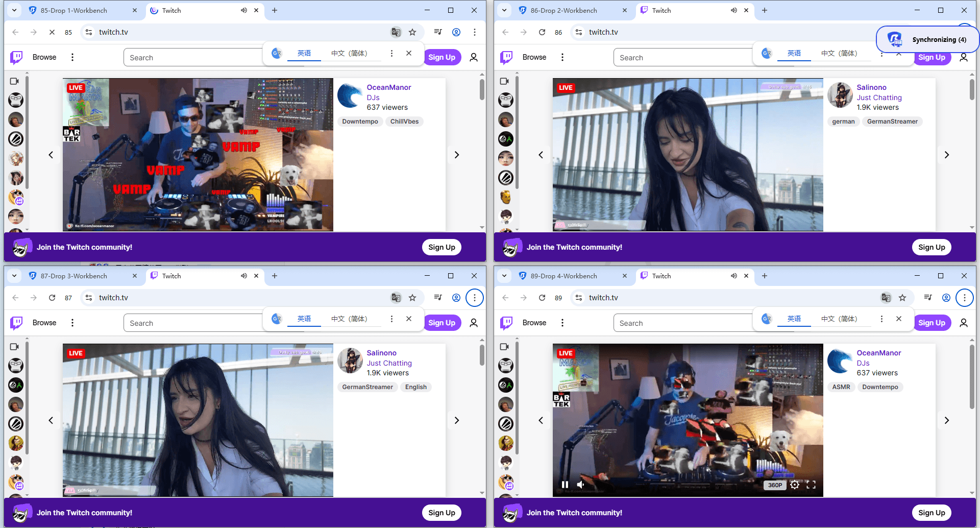Click the video camera icon atop the Twitch sidebar
Viewport: 980px width, 528px height.
point(15,81)
